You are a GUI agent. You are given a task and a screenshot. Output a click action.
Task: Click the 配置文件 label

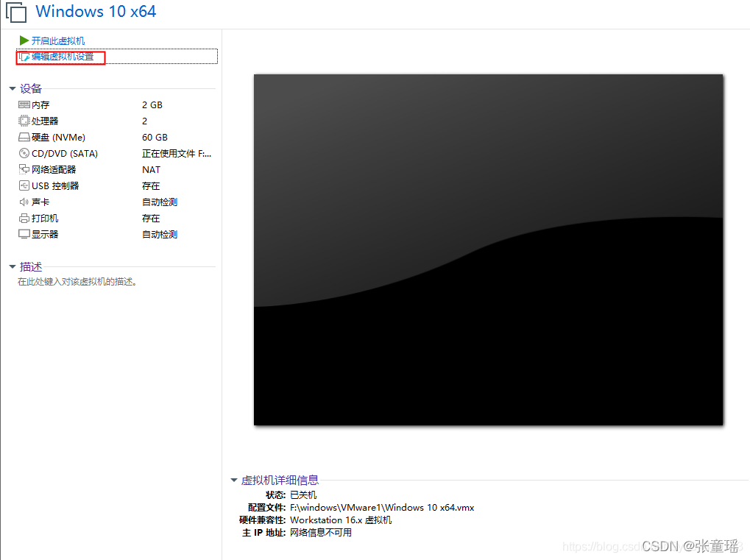[267, 508]
